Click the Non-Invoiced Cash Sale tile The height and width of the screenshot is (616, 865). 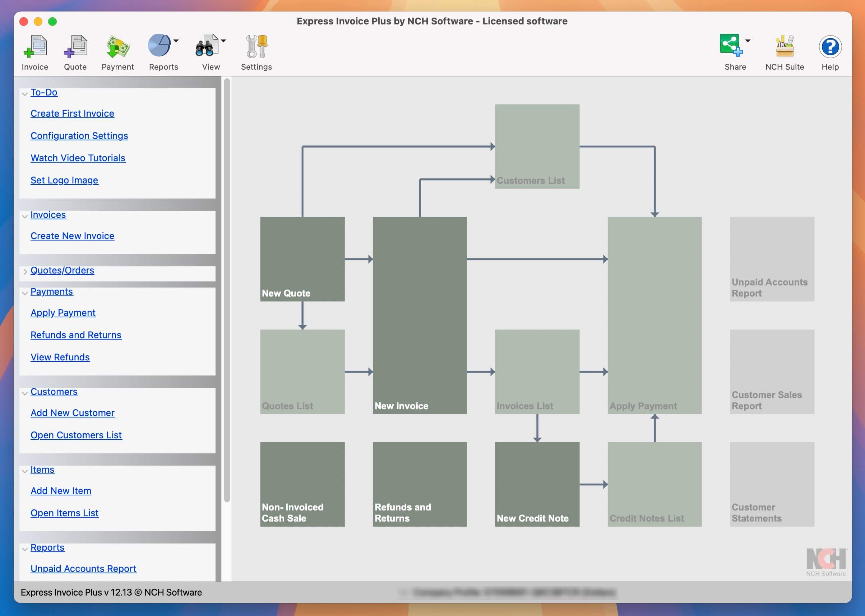[x=302, y=484]
